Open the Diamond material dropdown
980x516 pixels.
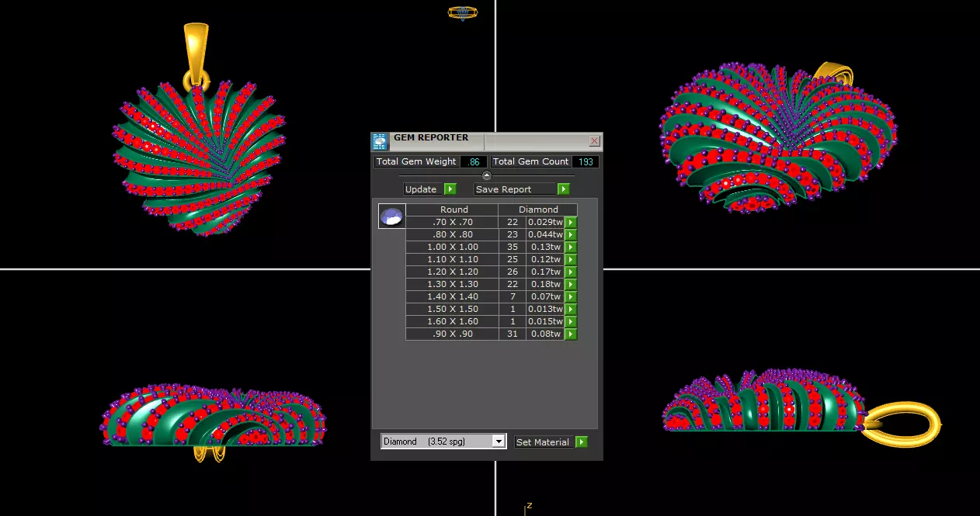[443, 442]
